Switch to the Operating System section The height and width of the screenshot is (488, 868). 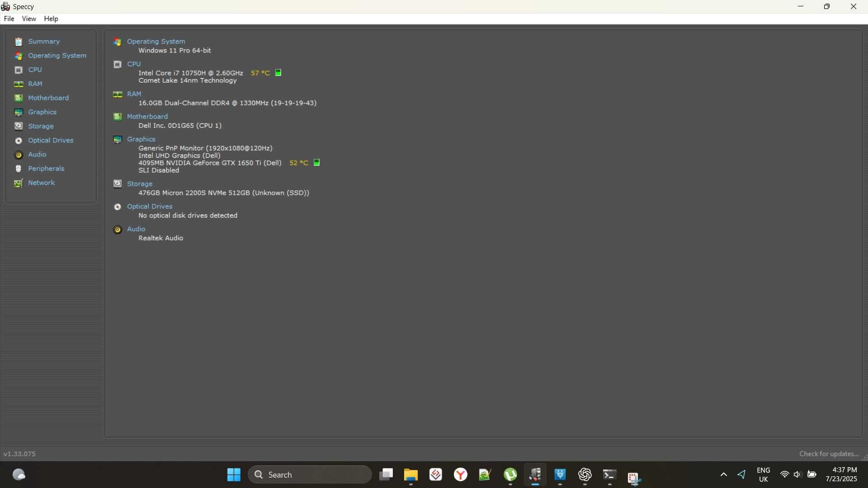[x=57, y=56]
